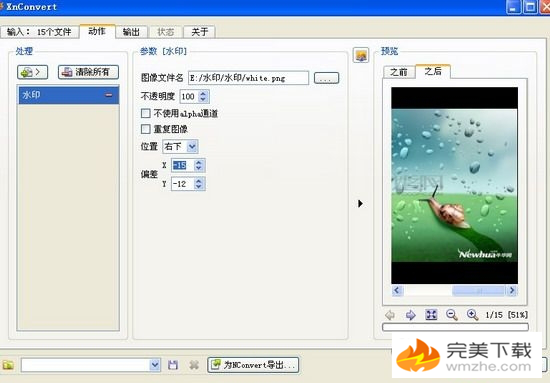Decrease X offset with down arrow
The width and height of the screenshot is (550, 383).
point(199,168)
